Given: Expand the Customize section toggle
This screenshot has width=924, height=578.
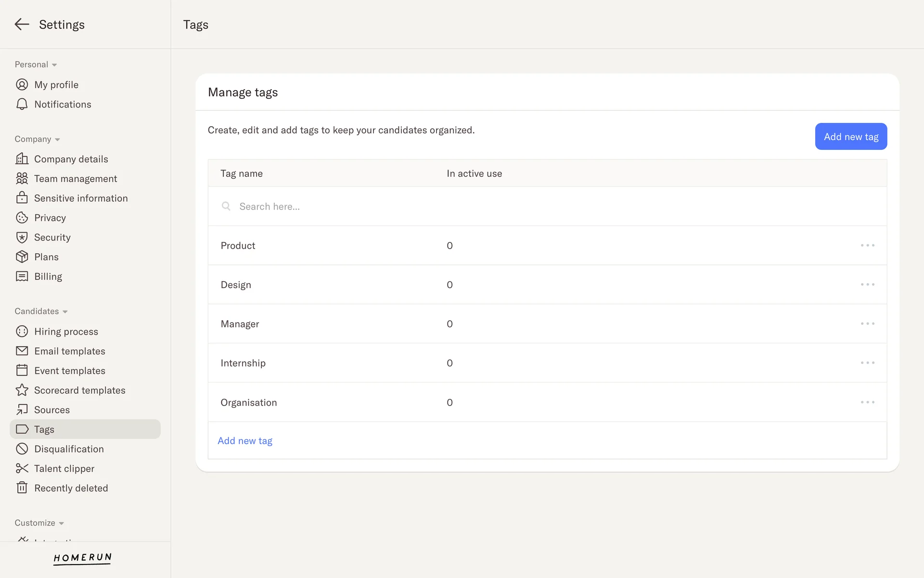Looking at the screenshot, I should click(61, 524).
